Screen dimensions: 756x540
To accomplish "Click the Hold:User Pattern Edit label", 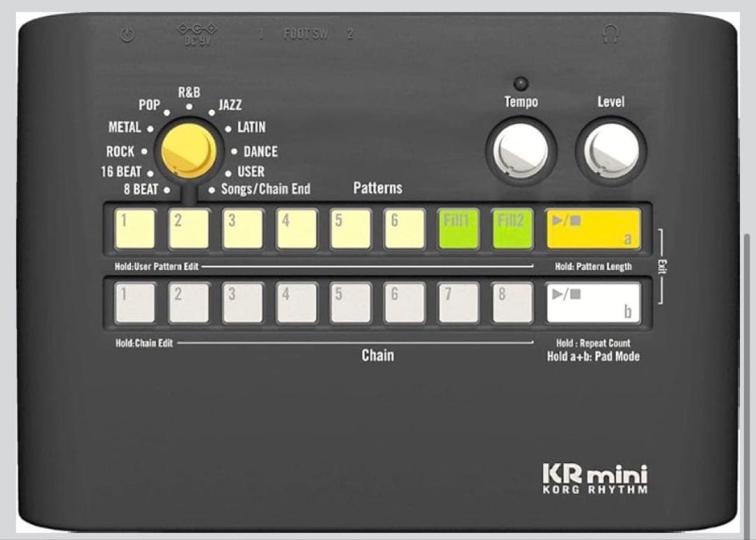I will 156,267.
